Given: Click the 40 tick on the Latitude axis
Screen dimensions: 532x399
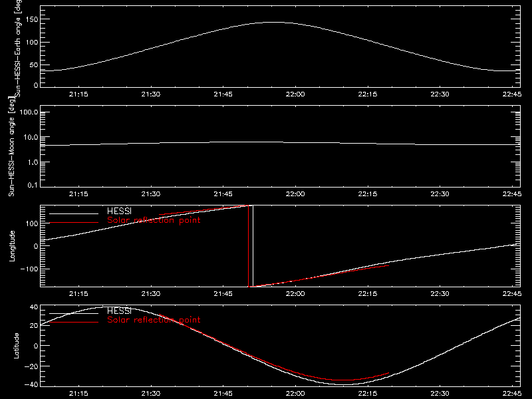Looking at the screenshot, I should (x=34, y=307).
